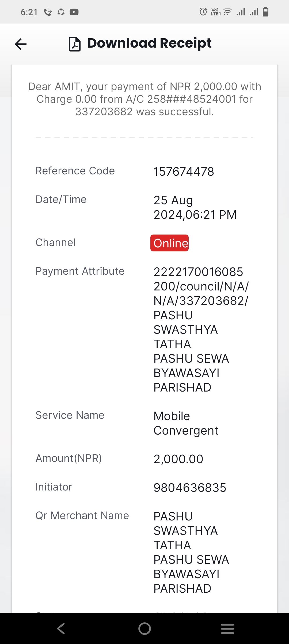This screenshot has height=644, width=289.
Task: Tap the Android back navigation button
Action: point(61,628)
